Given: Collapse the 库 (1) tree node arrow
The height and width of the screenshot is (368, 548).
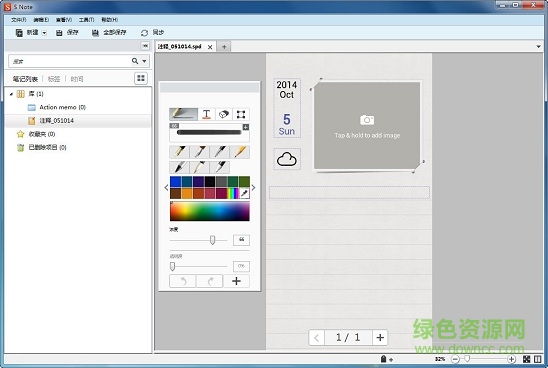Looking at the screenshot, I should coord(11,94).
